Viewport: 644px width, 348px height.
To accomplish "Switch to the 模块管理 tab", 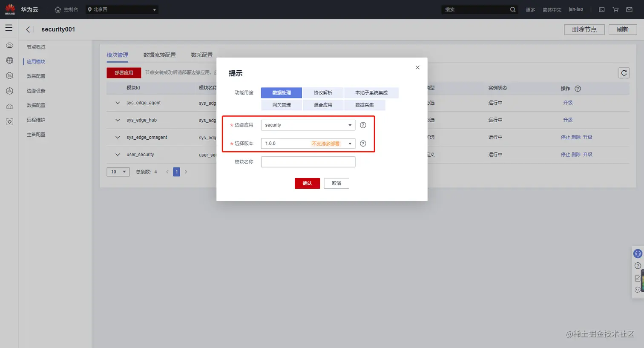I will coord(117,55).
